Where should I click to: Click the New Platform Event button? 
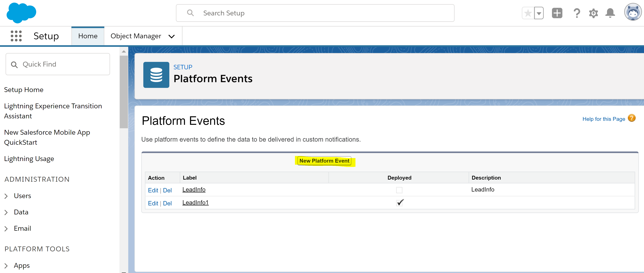(324, 161)
